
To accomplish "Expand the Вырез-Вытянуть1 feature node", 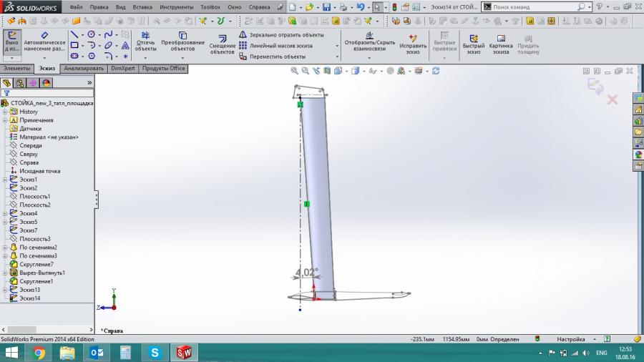I will click(x=5, y=273).
